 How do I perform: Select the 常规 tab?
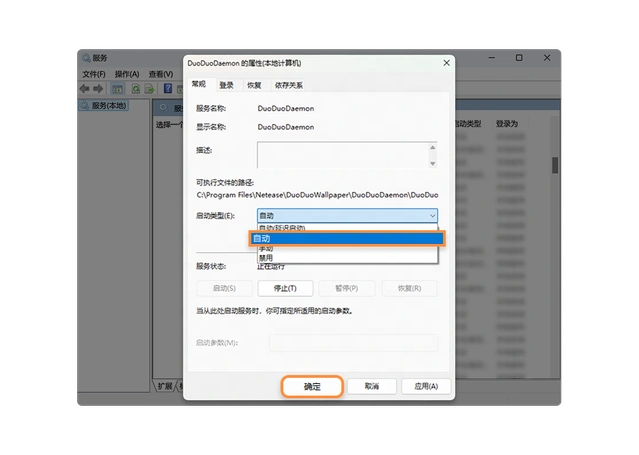coord(199,85)
